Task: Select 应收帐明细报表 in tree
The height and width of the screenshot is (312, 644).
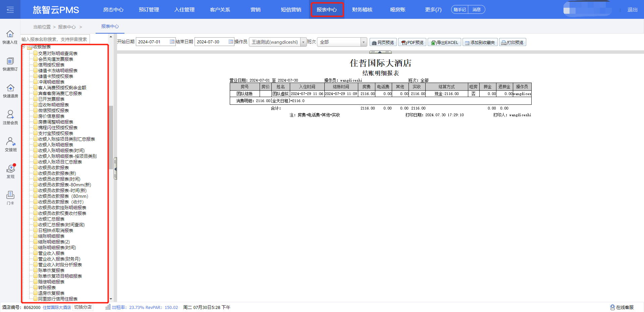Action: [x=54, y=105]
